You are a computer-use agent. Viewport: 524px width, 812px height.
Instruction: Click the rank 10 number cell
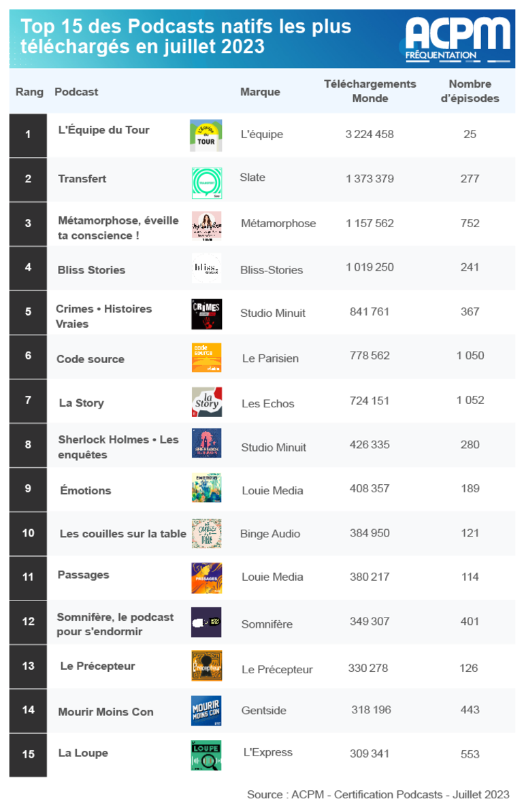point(28,533)
